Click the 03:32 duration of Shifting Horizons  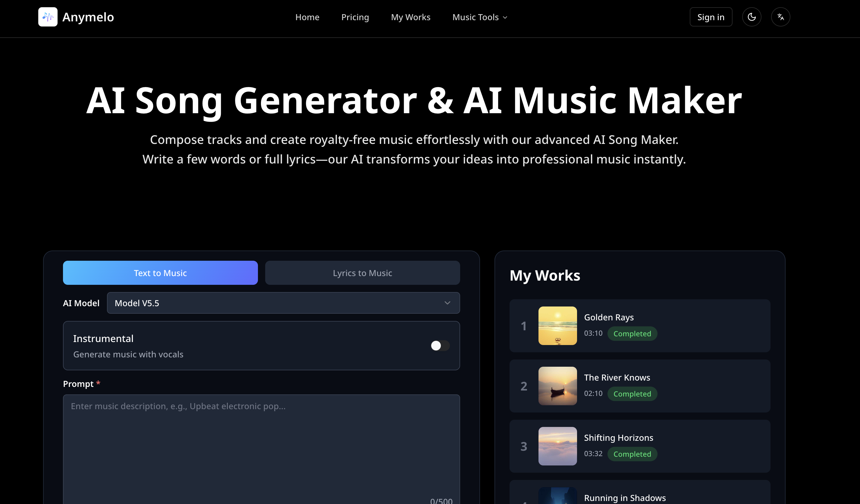click(x=593, y=453)
